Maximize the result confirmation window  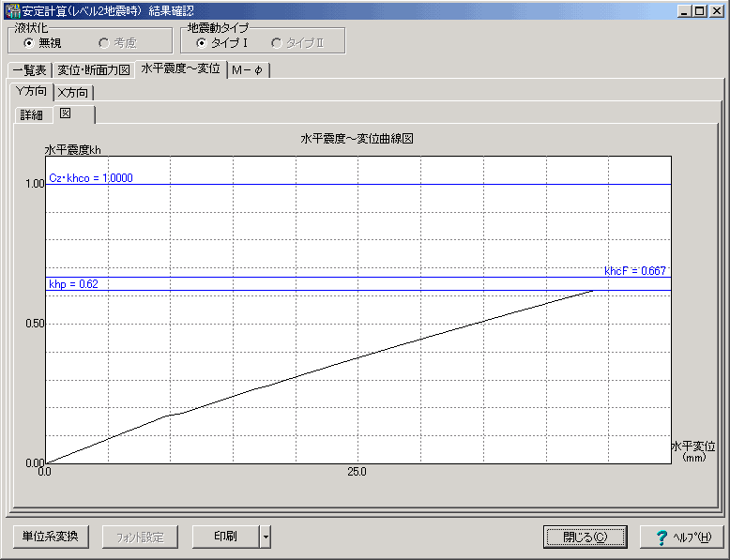pyautogui.click(x=699, y=11)
